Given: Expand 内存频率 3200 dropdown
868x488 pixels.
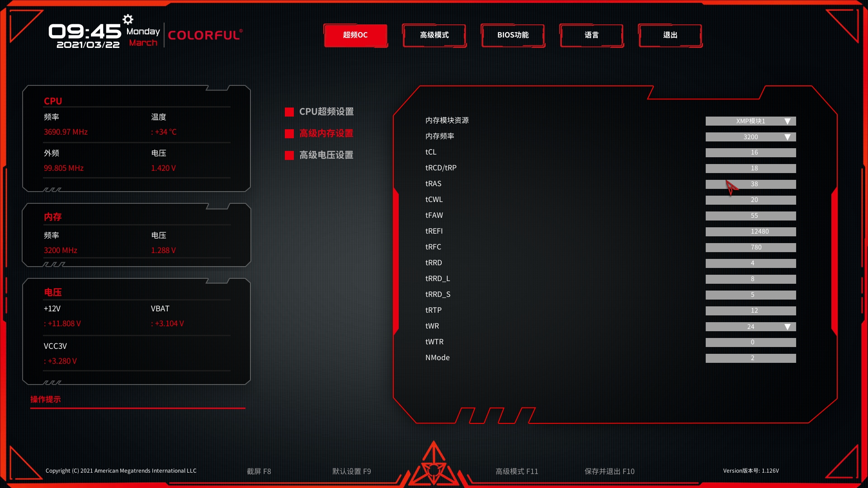Looking at the screenshot, I should 787,136.
